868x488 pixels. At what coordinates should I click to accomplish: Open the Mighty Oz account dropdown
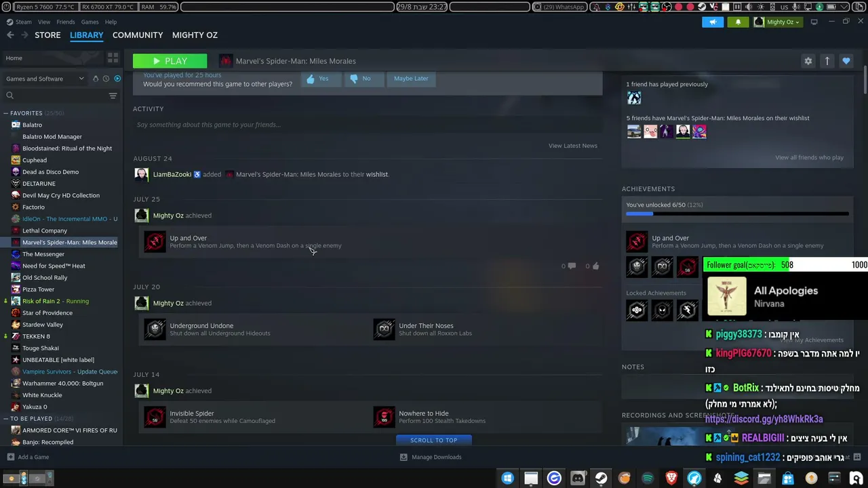(x=778, y=22)
